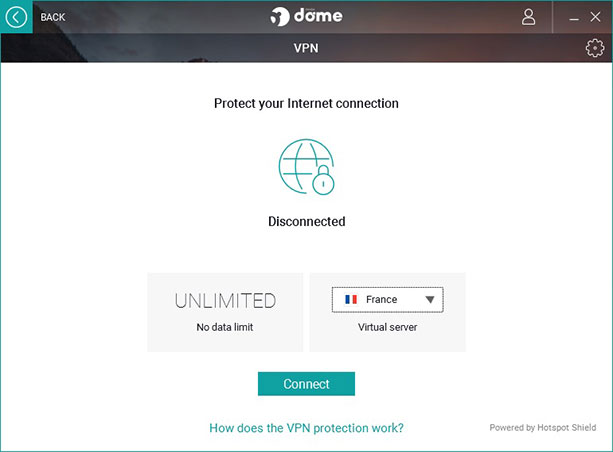
Task: Open VPN settings gear icon
Action: coord(595,48)
